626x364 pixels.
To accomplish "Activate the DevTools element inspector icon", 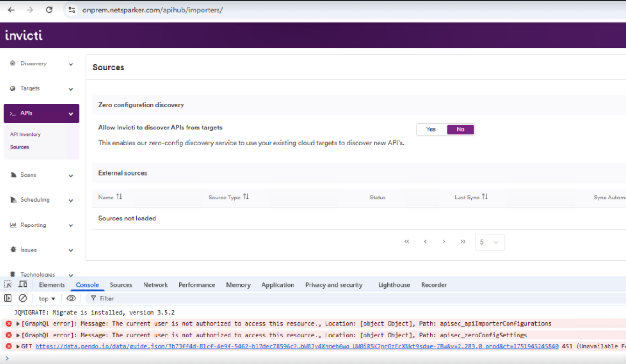I will tap(8, 284).
